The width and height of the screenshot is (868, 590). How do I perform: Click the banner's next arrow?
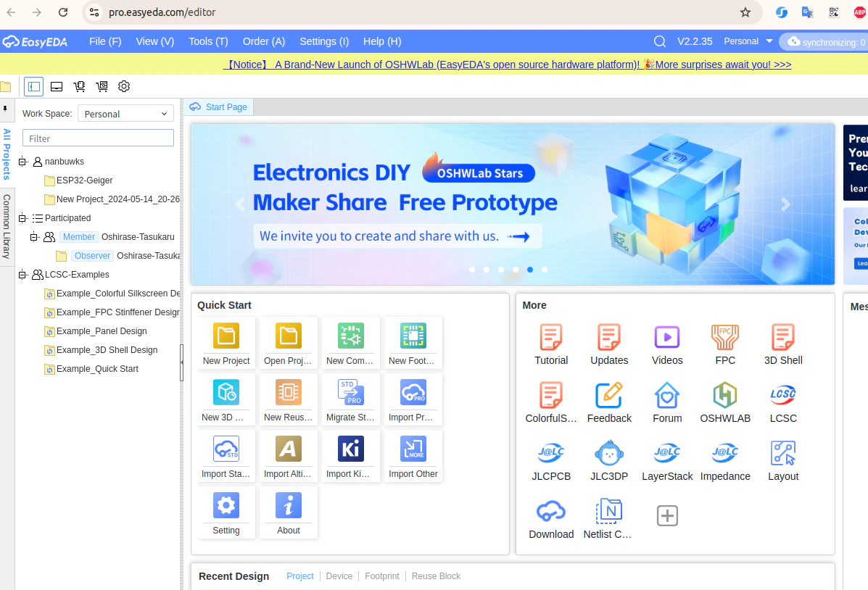(x=785, y=204)
